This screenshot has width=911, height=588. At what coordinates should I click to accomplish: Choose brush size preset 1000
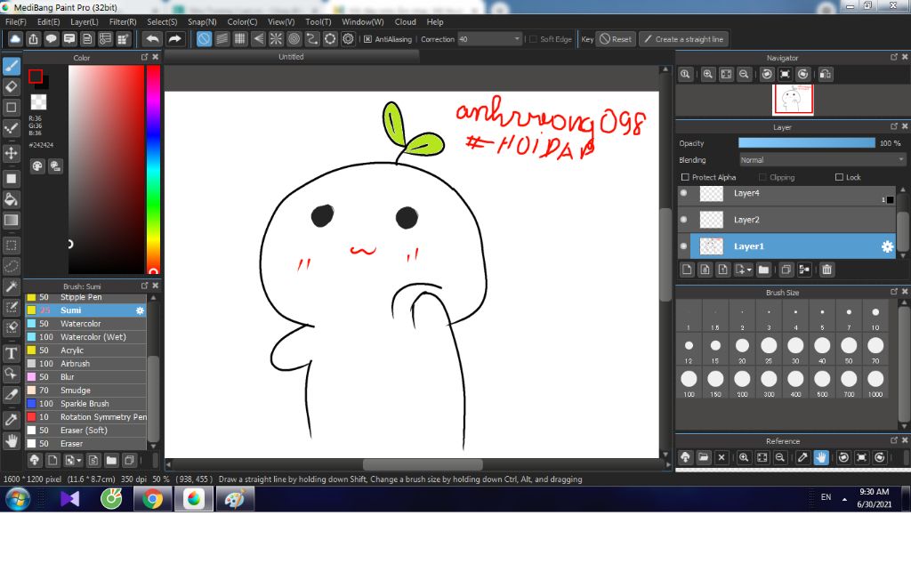[875, 383]
